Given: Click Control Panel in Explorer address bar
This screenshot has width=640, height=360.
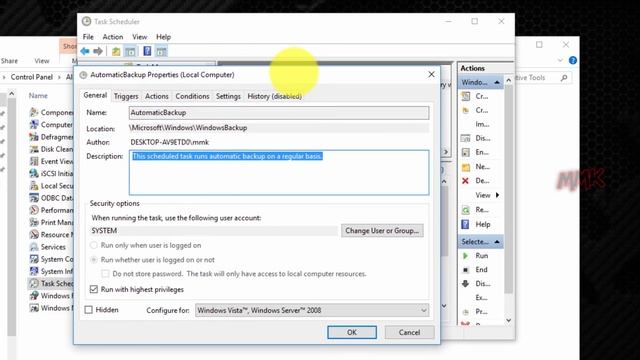Looking at the screenshot, I should pyautogui.click(x=32, y=77).
